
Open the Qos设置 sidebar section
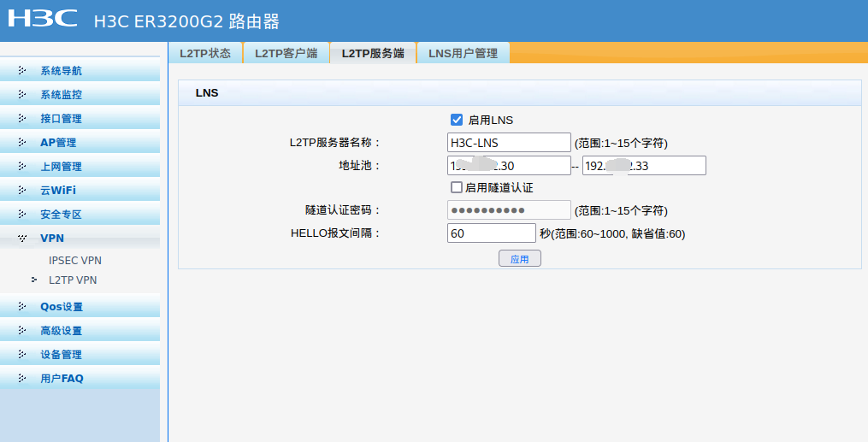click(80, 306)
